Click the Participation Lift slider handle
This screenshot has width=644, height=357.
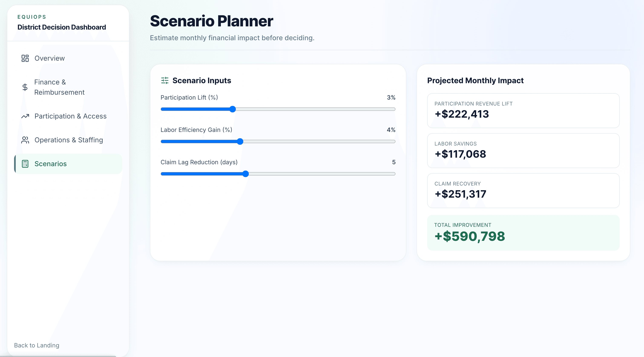click(x=233, y=109)
